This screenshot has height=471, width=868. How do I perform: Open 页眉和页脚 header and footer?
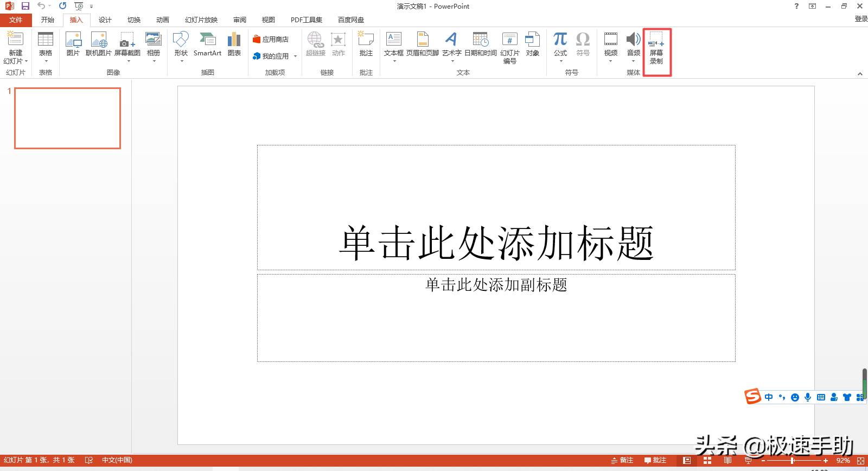pos(423,44)
